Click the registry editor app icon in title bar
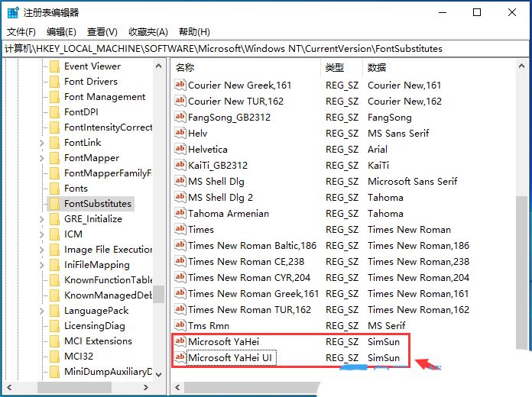This screenshot has height=397, width=532. (13, 12)
